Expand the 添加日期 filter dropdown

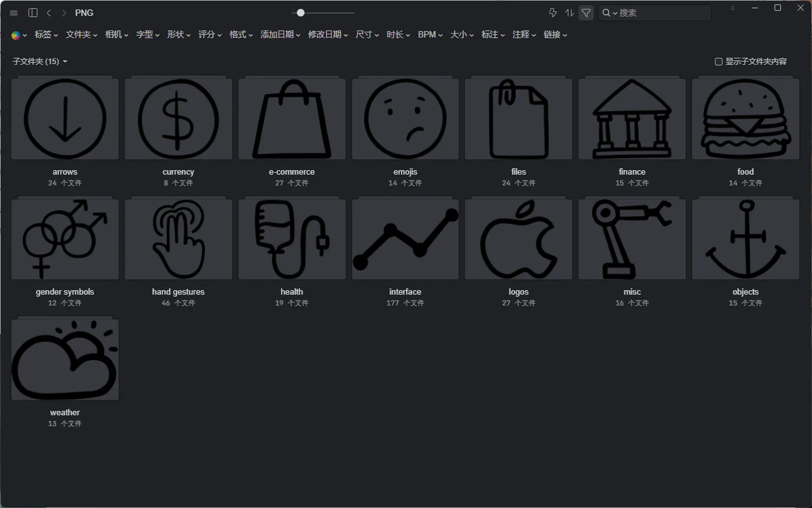pos(280,35)
